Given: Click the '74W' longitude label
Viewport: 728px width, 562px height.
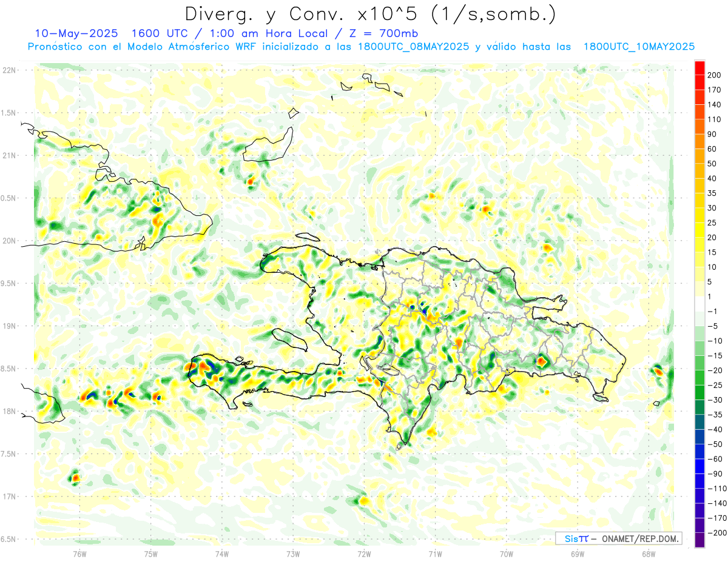Looking at the screenshot, I should (221, 553).
